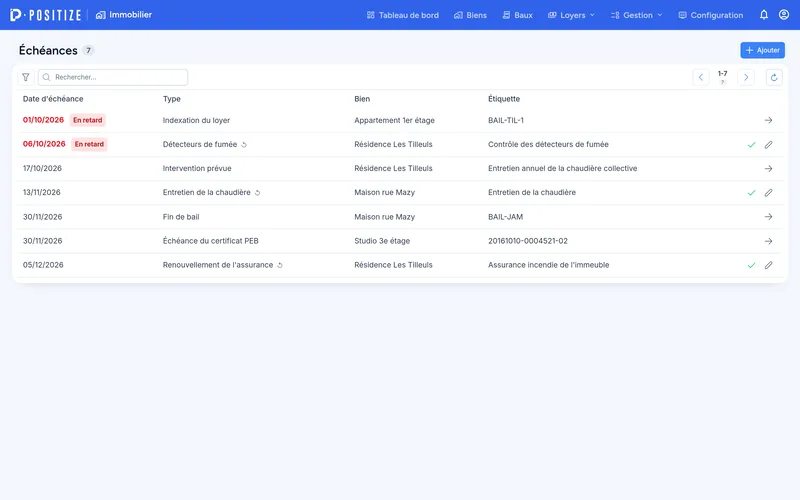Click recurrence icon next to Entretien de la chaudière

(258, 193)
